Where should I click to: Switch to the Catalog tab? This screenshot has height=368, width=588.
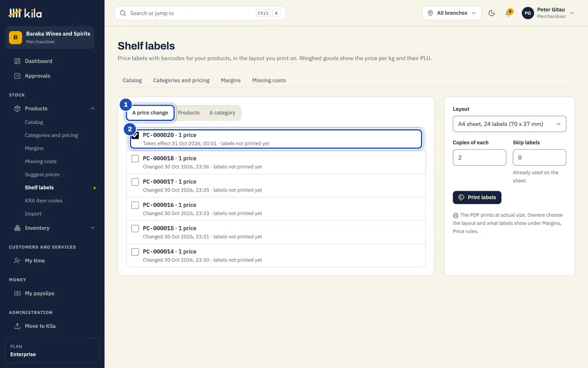132,81
